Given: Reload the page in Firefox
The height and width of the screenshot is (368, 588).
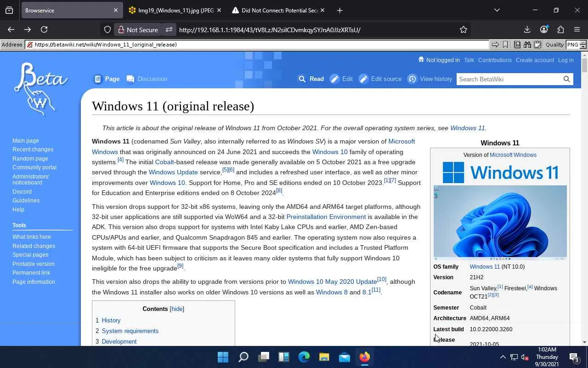Looking at the screenshot, I should 44,29.
